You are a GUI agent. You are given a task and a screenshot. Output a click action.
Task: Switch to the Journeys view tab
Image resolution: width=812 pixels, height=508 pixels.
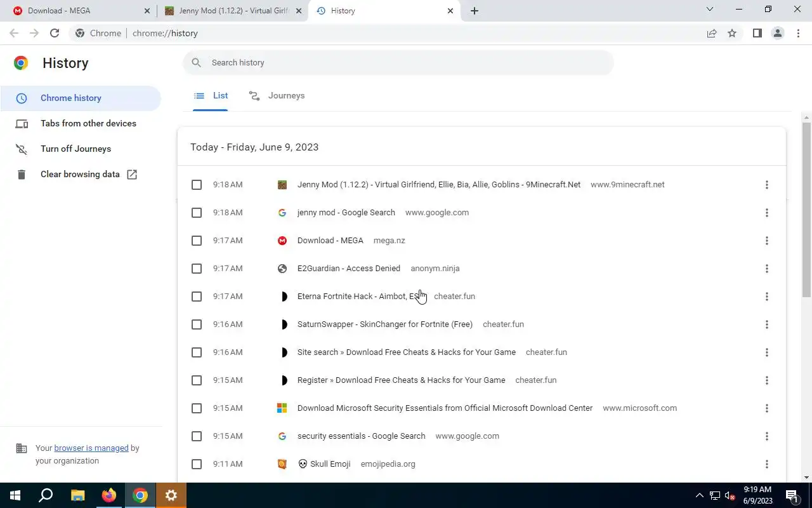[x=277, y=96]
